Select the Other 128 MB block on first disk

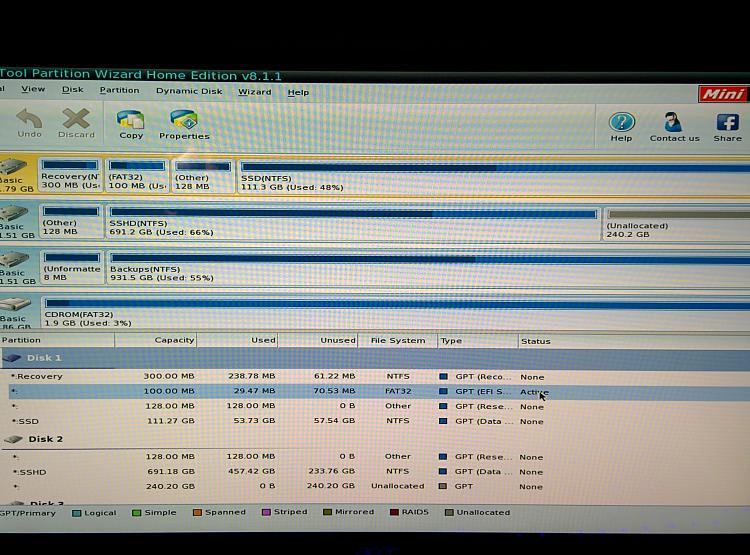click(x=203, y=177)
